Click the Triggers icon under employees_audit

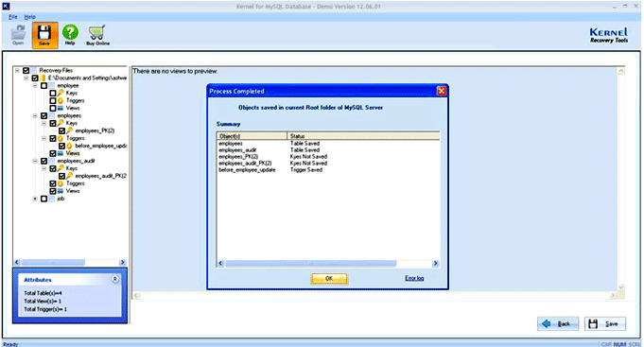tap(61, 183)
